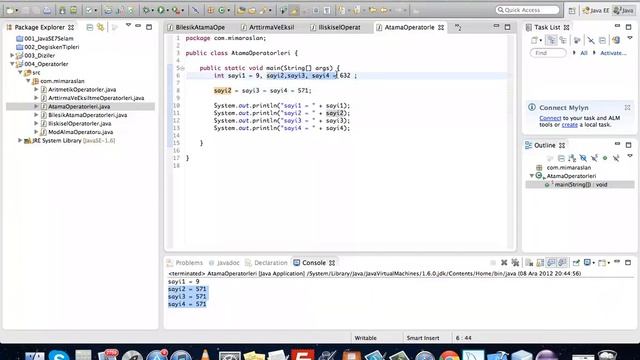The width and height of the screenshot is (640, 360).
Task: Toggle Focus on Workweek in Task List
Action: click(x=576, y=40)
